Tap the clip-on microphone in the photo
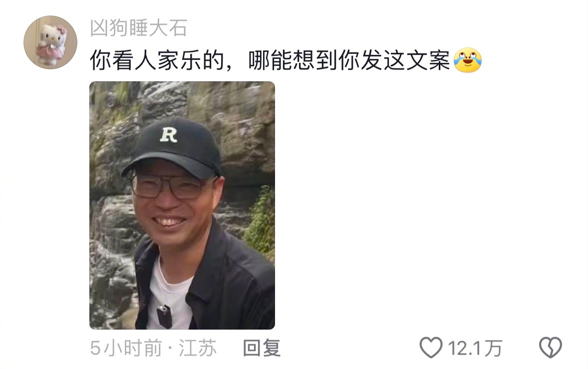Image resolution: width=588 pixels, height=369 pixels. [x=164, y=317]
